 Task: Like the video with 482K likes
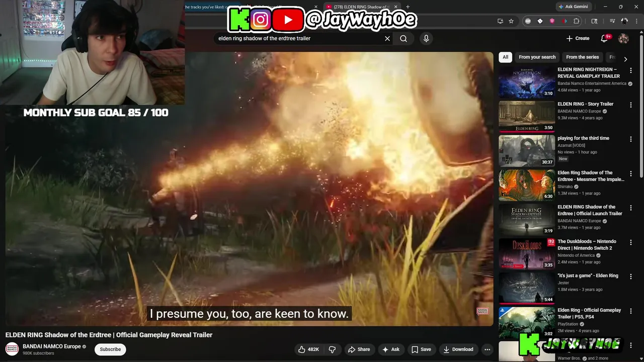pos(308,349)
